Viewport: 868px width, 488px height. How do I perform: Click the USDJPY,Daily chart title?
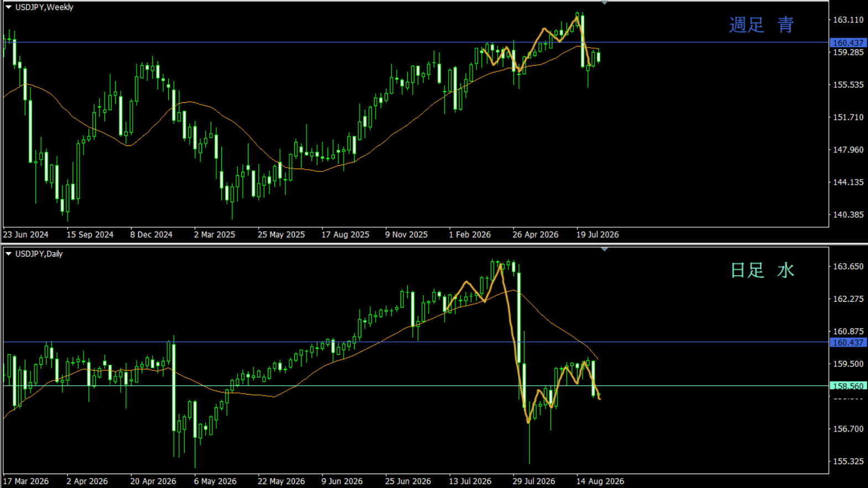39,254
